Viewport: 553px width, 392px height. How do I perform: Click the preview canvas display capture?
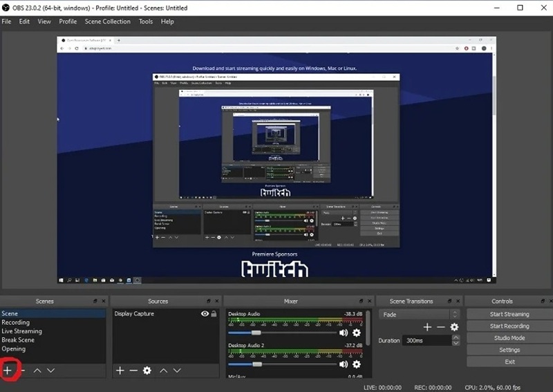pos(276,160)
